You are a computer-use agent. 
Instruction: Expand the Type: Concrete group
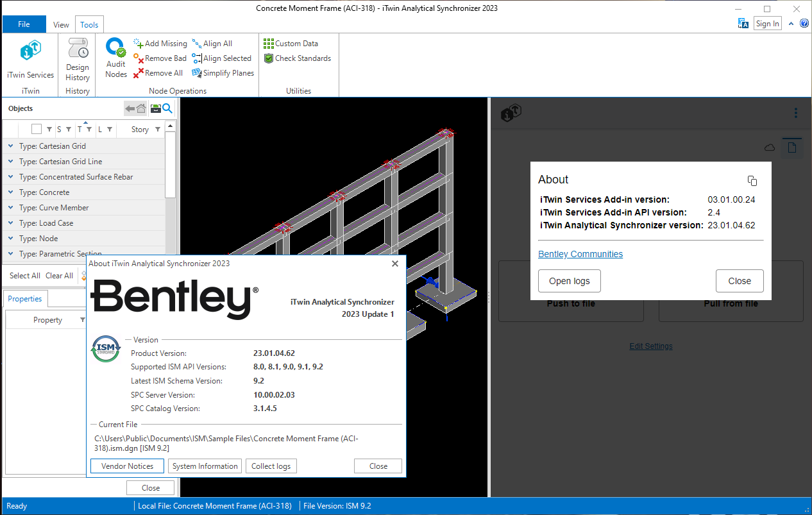(x=10, y=192)
